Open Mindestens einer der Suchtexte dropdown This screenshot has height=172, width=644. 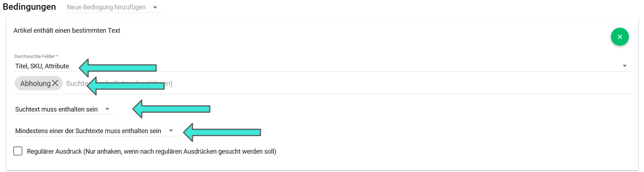click(x=95, y=131)
